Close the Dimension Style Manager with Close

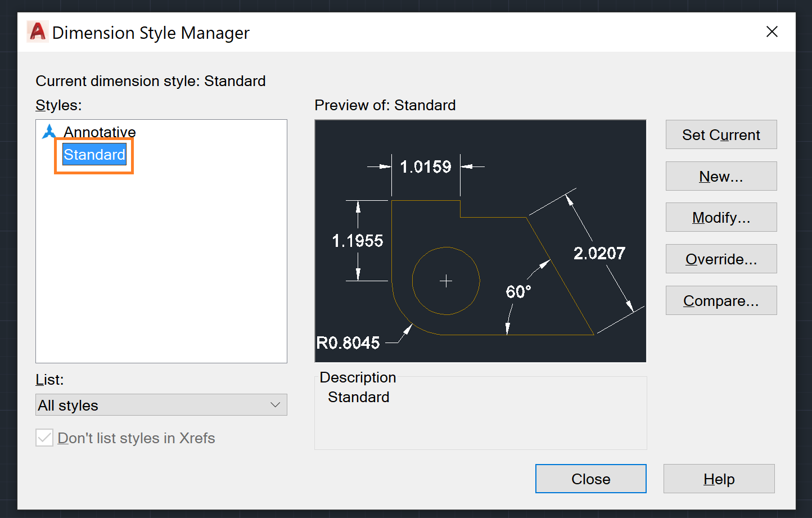(590, 479)
